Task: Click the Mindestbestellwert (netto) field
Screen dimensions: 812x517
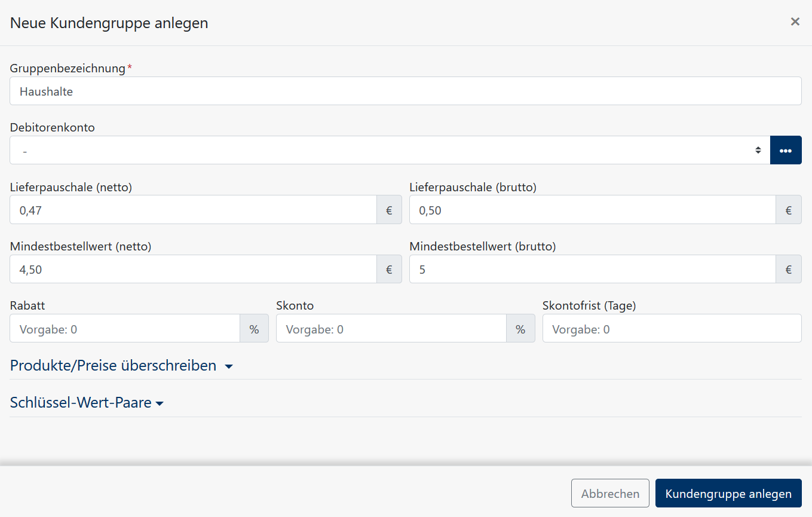Action: [x=194, y=269]
